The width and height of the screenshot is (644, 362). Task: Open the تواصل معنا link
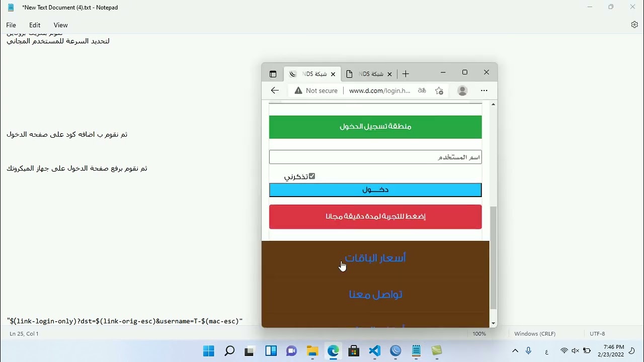(x=375, y=294)
